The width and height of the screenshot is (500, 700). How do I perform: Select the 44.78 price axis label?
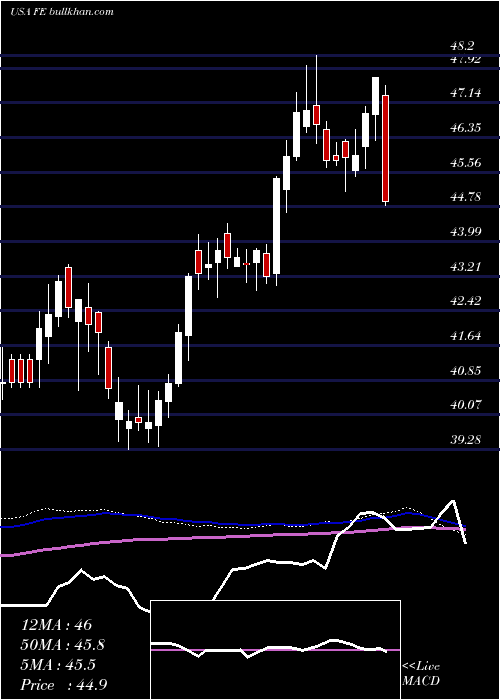(465, 196)
